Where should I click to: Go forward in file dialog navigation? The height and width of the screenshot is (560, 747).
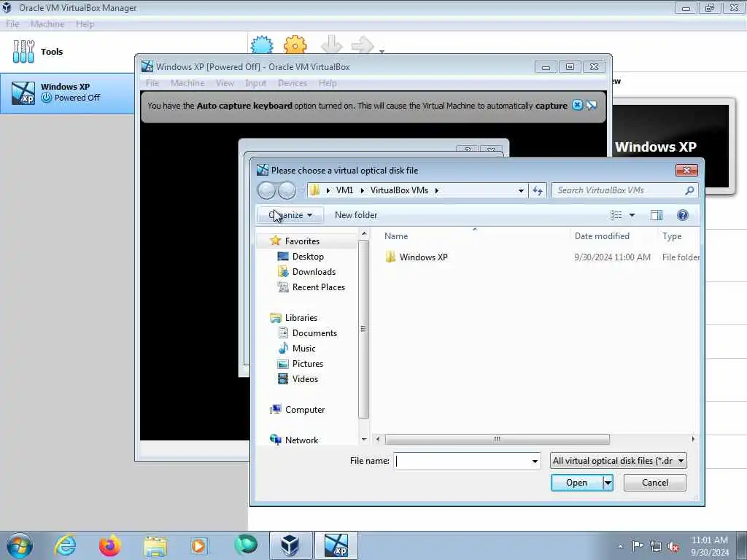[287, 190]
